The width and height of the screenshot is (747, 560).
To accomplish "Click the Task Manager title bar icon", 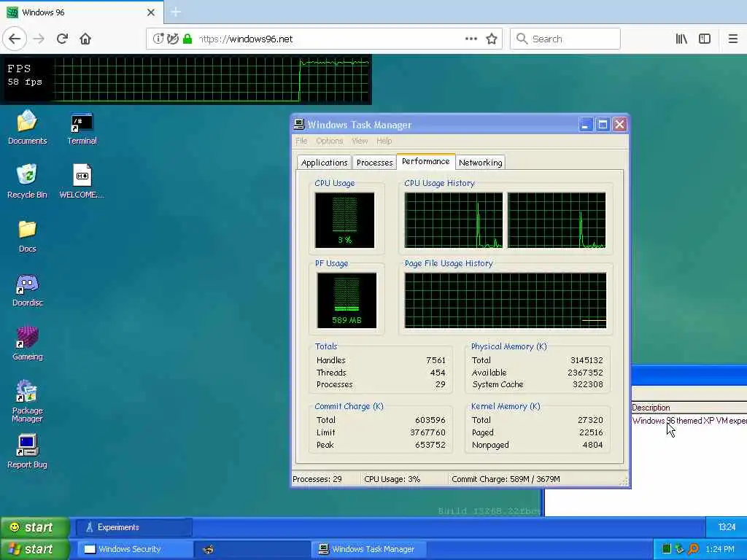I will point(298,124).
